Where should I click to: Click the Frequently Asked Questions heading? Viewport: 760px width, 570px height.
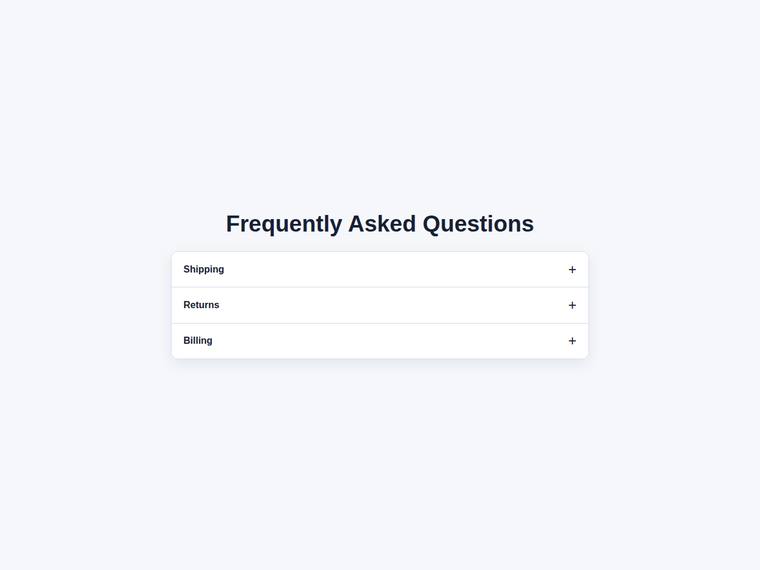point(380,224)
